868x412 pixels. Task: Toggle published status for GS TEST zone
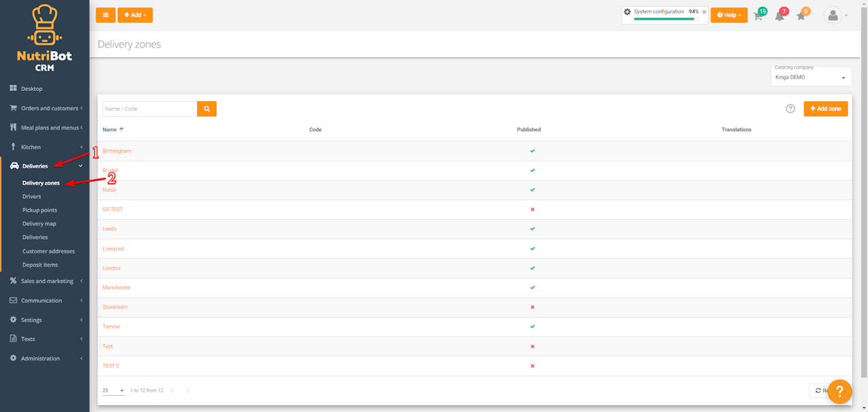pos(532,209)
